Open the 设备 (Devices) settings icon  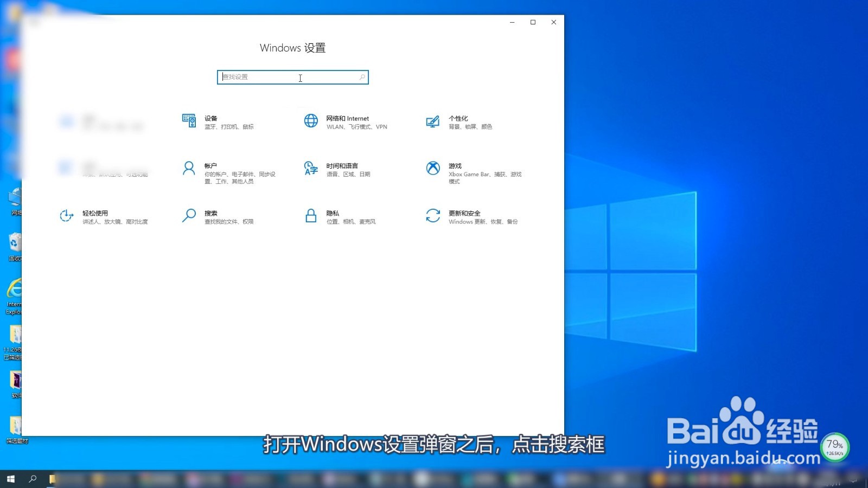(x=189, y=121)
